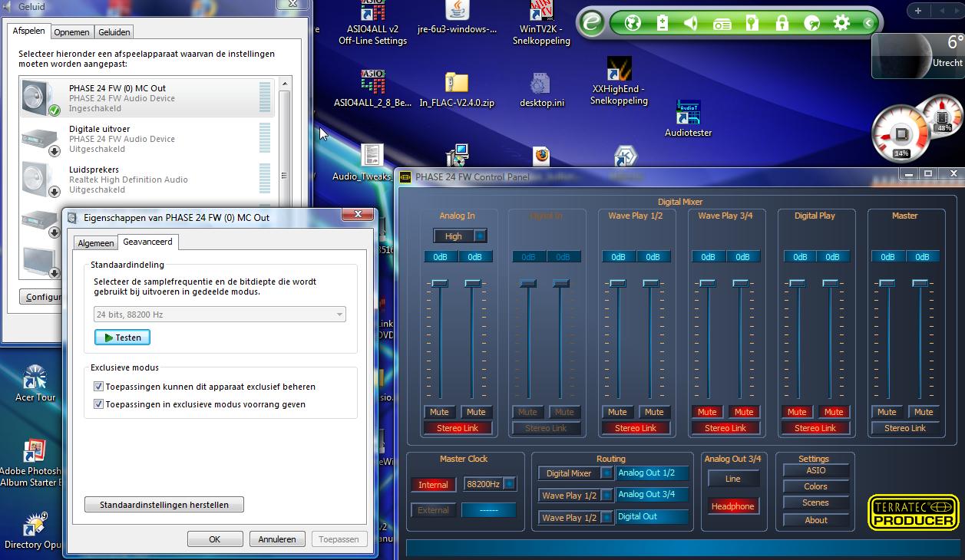Open ASIO settings in PHASE 24 FW panel

click(x=816, y=470)
